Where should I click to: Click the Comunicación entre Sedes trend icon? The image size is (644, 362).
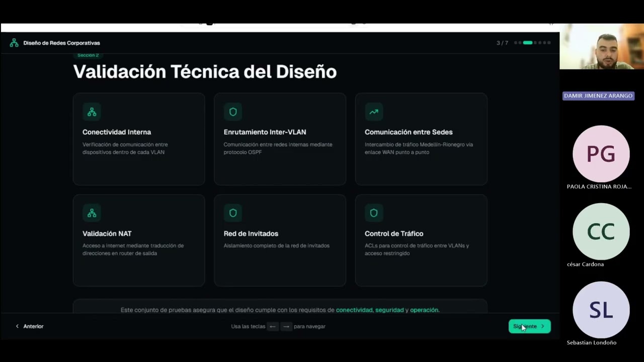(374, 112)
